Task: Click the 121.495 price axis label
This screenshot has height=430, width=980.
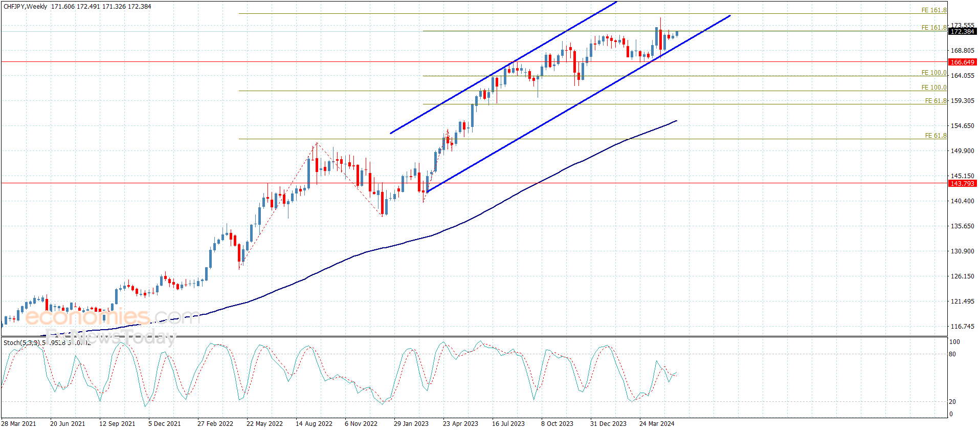Action: coord(962,302)
